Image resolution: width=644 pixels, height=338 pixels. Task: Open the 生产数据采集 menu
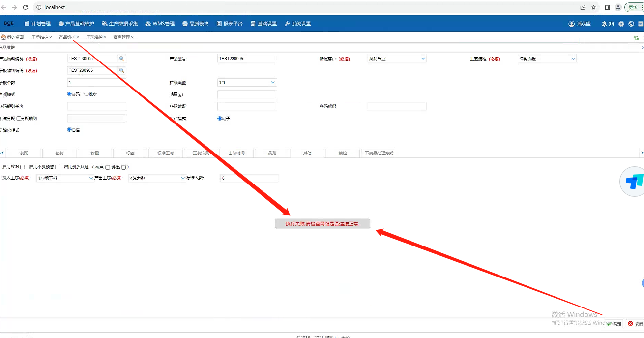119,24
